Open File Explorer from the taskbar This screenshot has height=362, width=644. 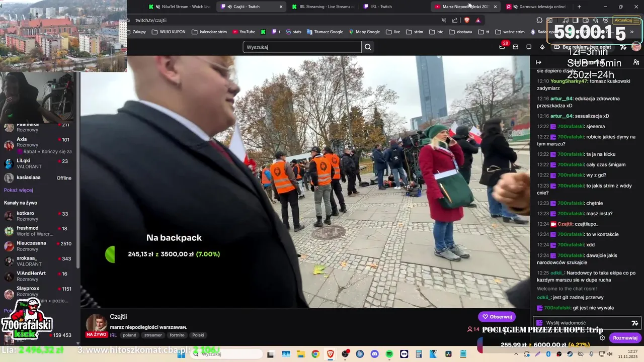300,354
